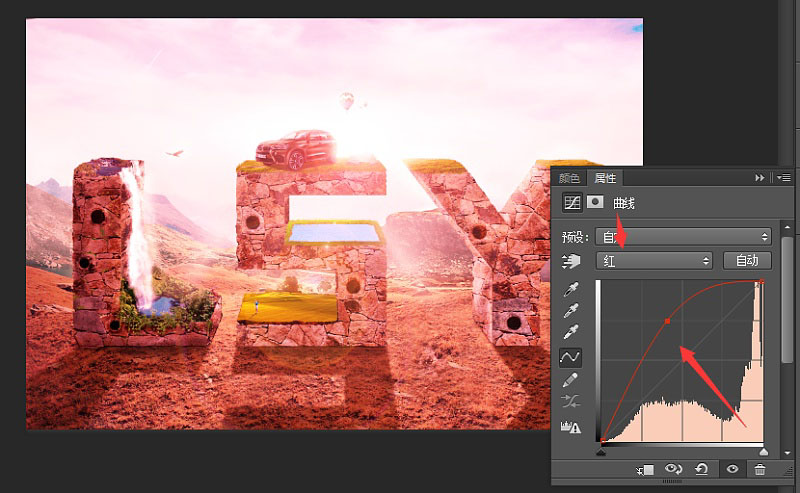This screenshot has height=493, width=800.
Task: Select the pencil draw curve tool
Action: (x=570, y=380)
